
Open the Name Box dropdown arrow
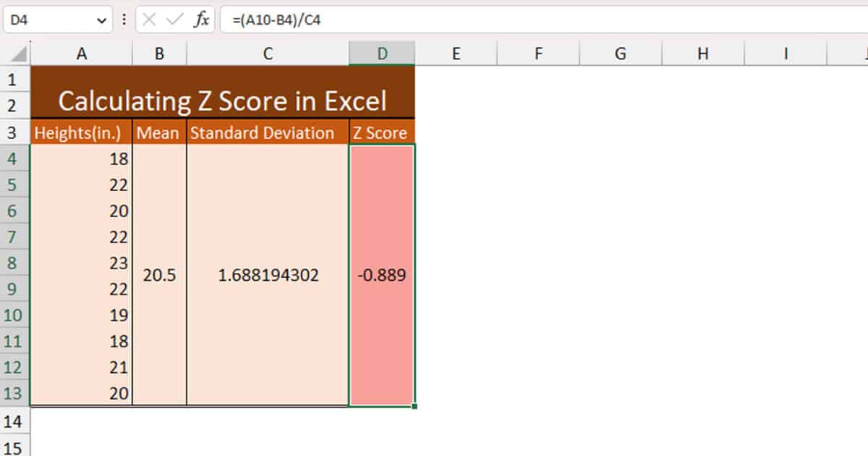tap(101, 20)
